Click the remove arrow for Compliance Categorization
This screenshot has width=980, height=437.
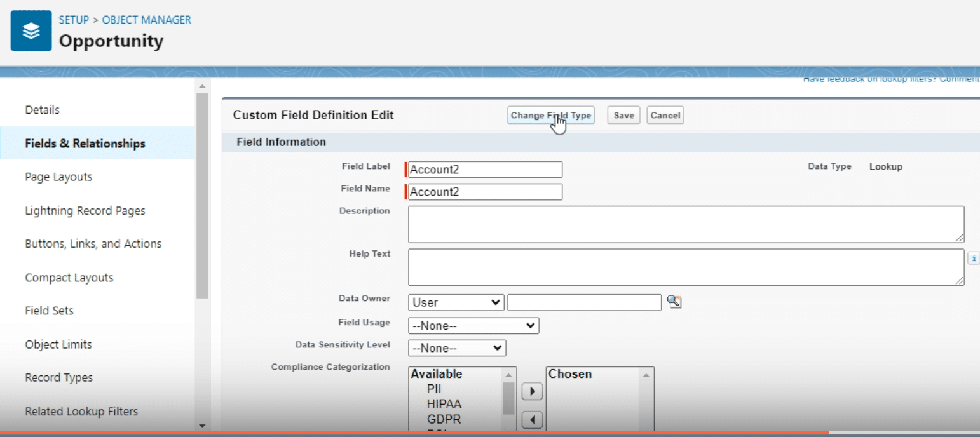(532, 419)
